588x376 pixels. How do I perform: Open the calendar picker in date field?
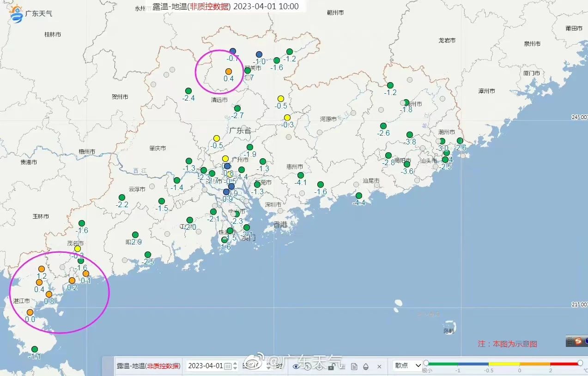[227, 366]
